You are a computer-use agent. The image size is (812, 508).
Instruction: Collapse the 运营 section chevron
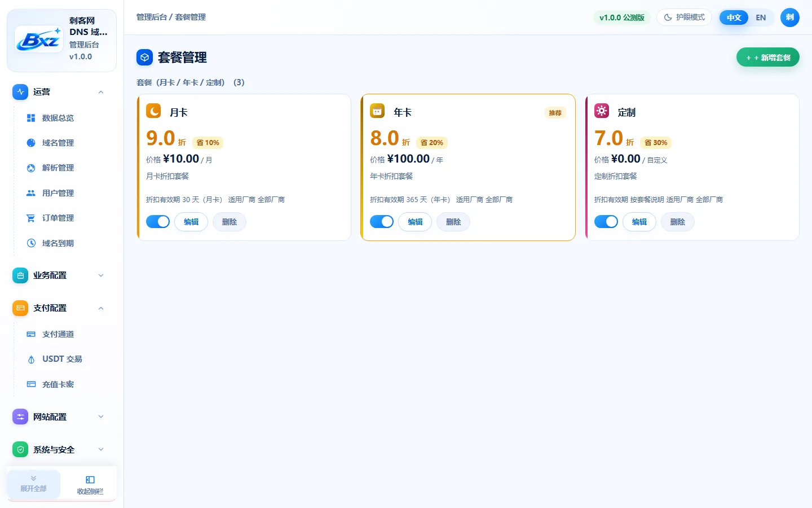[x=101, y=92]
